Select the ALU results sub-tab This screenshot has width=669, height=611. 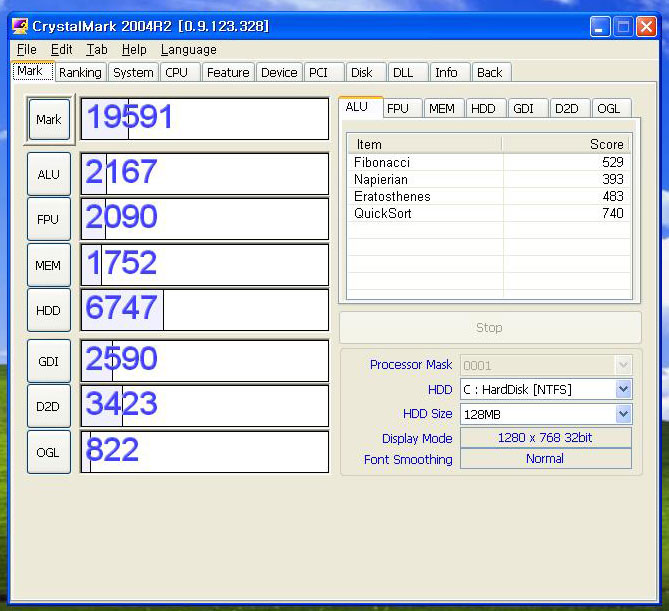tap(361, 107)
